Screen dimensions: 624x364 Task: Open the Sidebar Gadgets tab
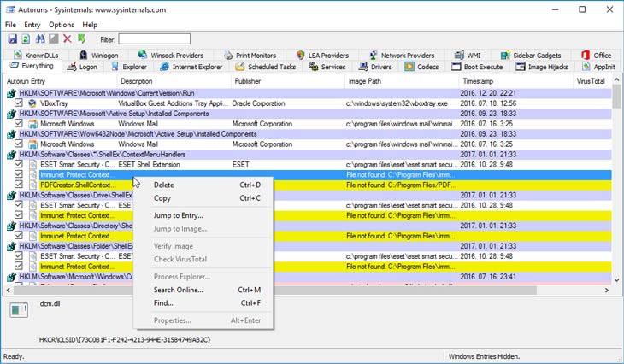click(x=531, y=56)
